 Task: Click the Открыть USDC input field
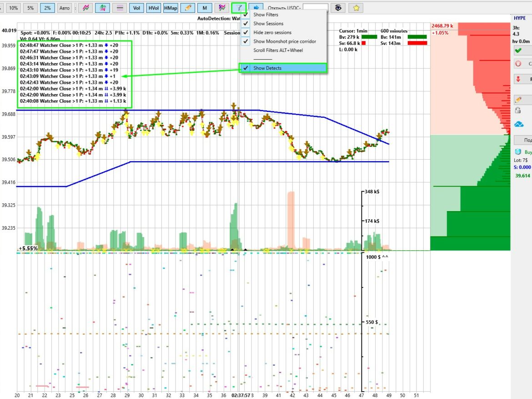point(315,8)
